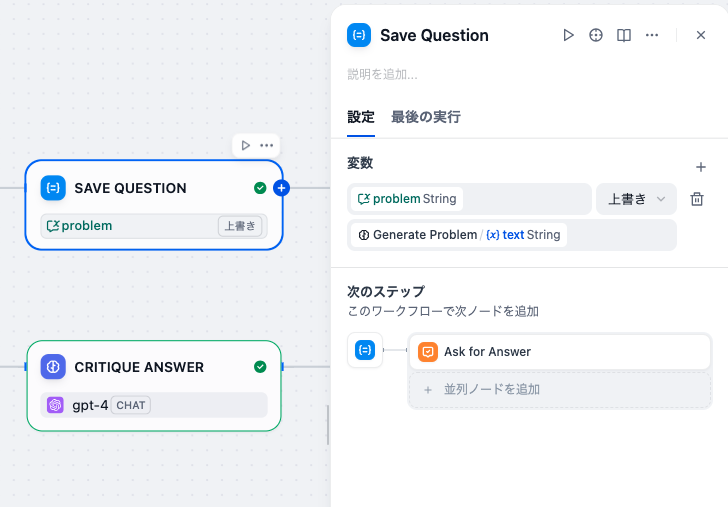The width and height of the screenshot is (728, 507).
Task: Select the problem String variable field
Action: tap(469, 199)
